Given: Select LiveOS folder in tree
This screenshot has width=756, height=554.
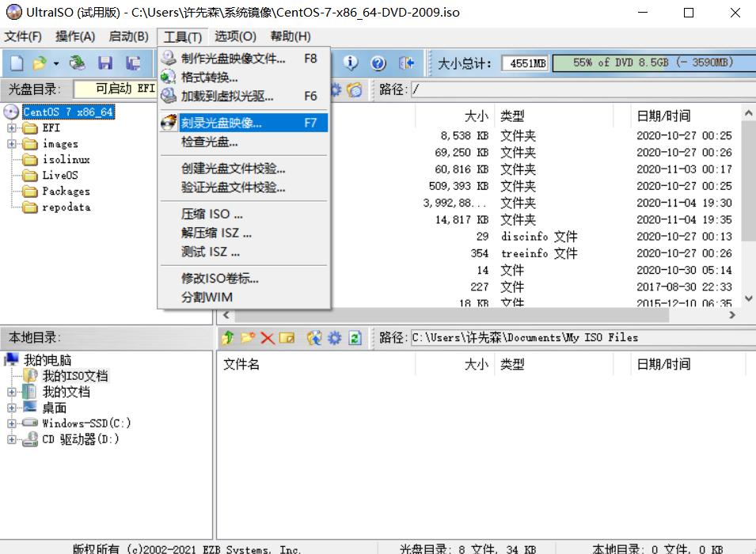Looking at the screenshot, I should coord(60,176).
